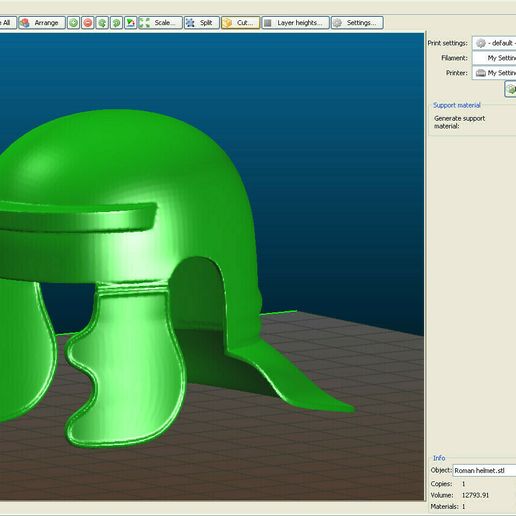This screenshot has width=516, height=516.
Task: Click the Print settings: label
Action: pos(447,43)
